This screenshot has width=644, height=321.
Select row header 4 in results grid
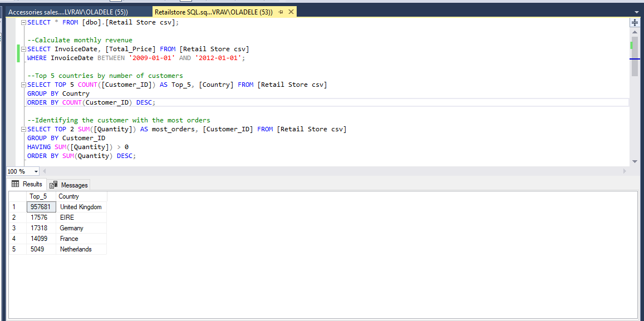[x=18, y=239]
